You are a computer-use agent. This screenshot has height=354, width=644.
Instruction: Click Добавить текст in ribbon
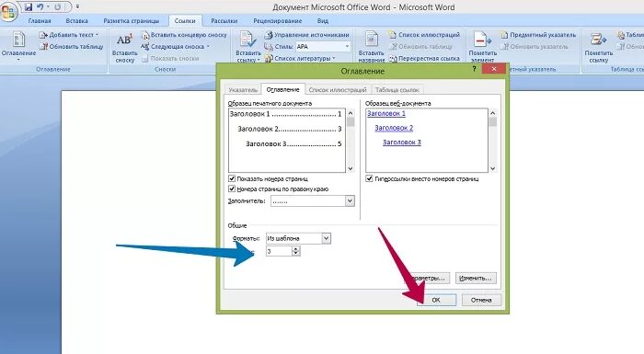69,35
